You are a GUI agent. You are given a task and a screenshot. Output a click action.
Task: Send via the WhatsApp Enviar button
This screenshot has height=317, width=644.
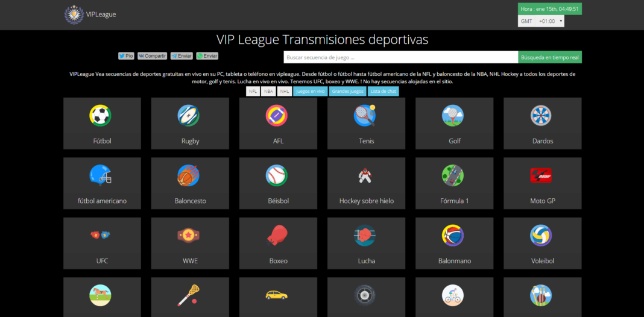click(207, 56)
